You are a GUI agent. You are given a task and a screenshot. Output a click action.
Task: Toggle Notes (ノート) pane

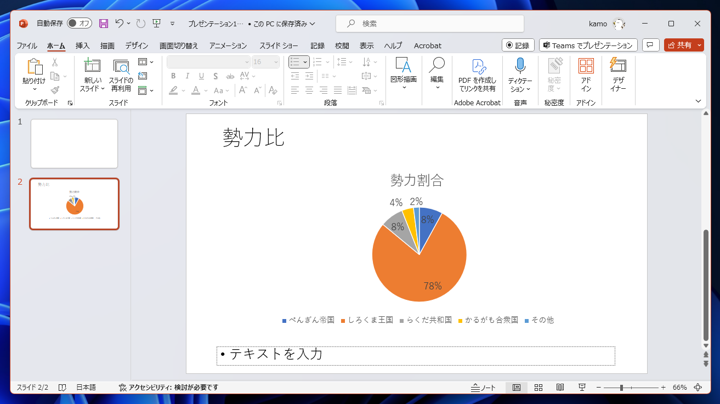tap(483, 387)
